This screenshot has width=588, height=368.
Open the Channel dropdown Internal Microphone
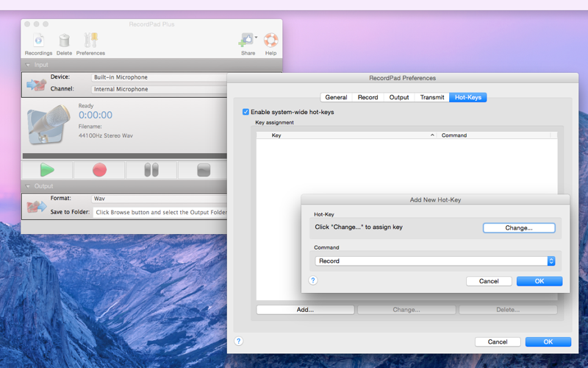tap(159, 89)
